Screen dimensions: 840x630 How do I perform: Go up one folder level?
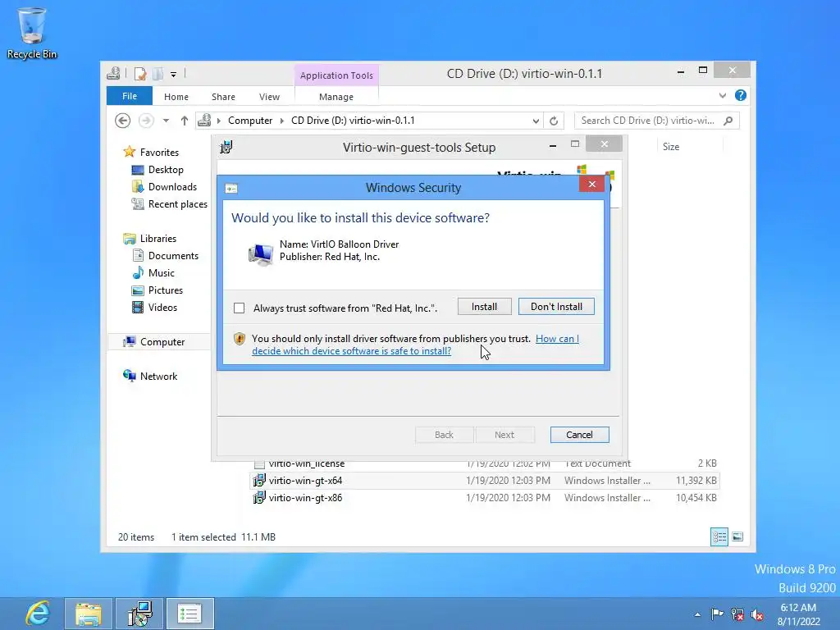tap(185, 121)
